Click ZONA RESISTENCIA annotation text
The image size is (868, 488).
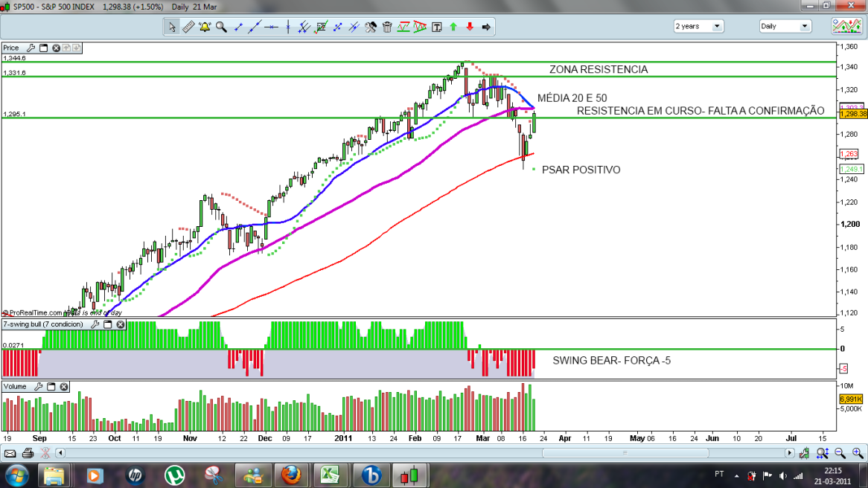tap(599, 69)
